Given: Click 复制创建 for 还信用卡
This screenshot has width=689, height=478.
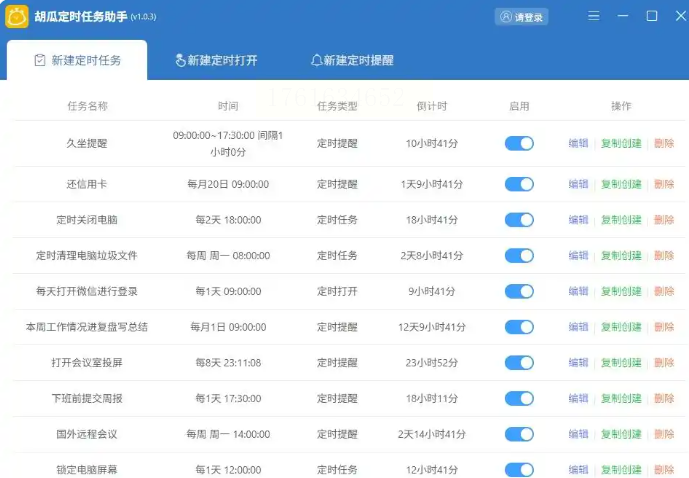Looking at the screenshot, I should tap(621, 184).
